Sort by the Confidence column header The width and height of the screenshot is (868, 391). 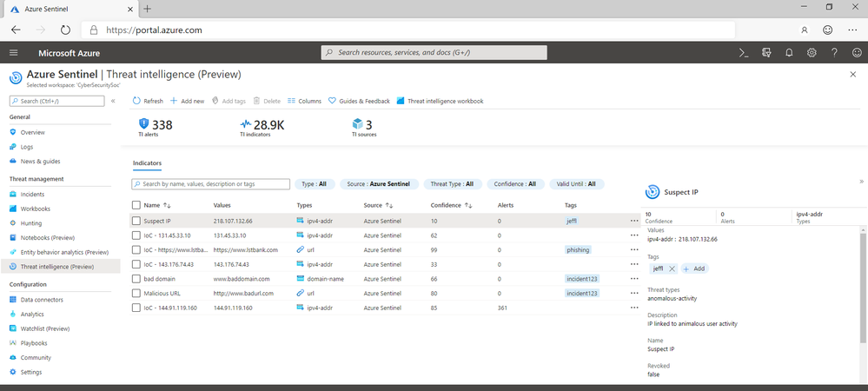[x=451, y=205]
